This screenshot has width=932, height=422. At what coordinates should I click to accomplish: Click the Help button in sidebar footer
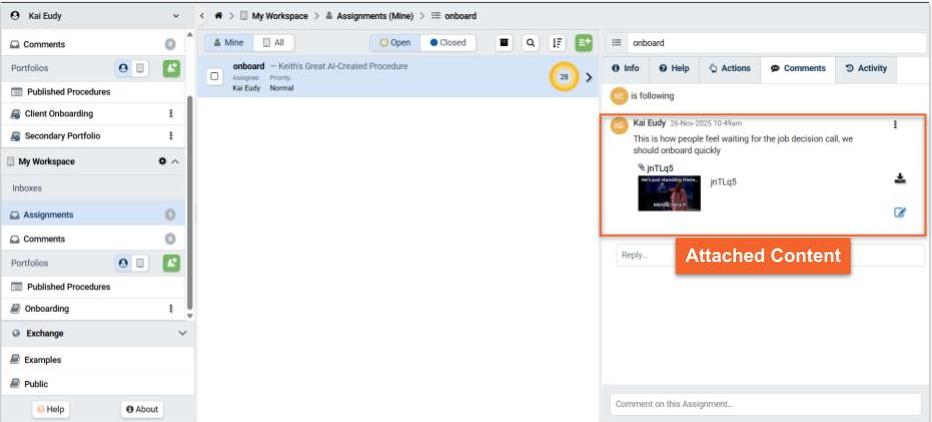(x=52, y=409)
